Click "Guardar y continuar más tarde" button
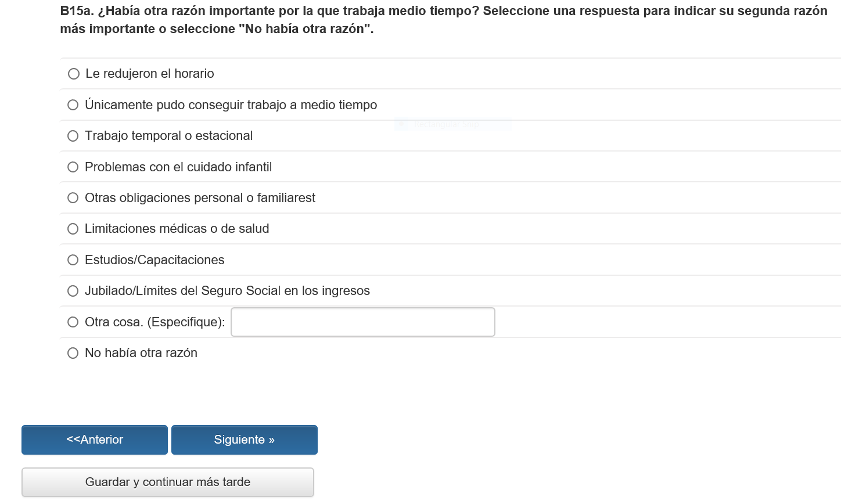841x504 pixels. click(x=168, y=482)
